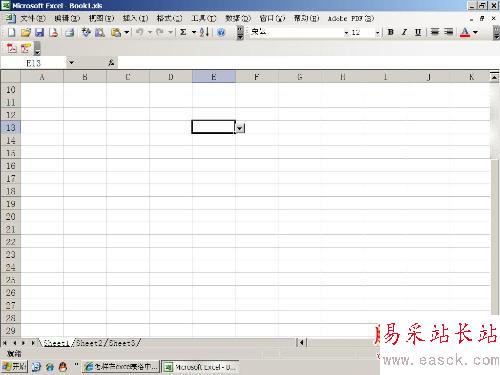Open the Insert menu (插入)
Image resolution: width=500 pixels, height=375 pixels.
135,19
